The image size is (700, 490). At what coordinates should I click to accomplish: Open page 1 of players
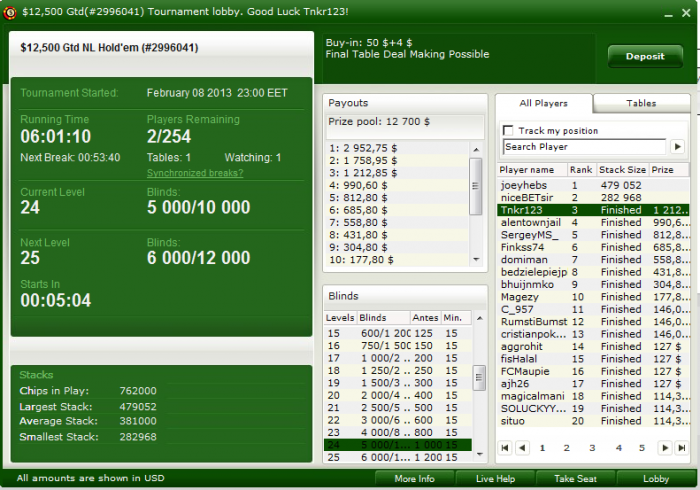(x=542, y=448)
